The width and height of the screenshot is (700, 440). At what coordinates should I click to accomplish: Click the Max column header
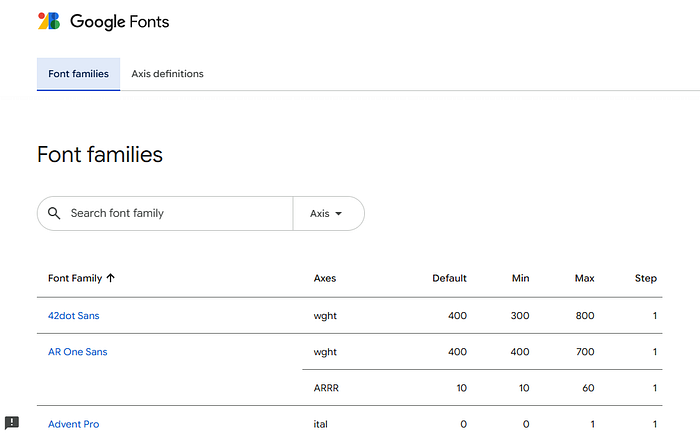584,278
